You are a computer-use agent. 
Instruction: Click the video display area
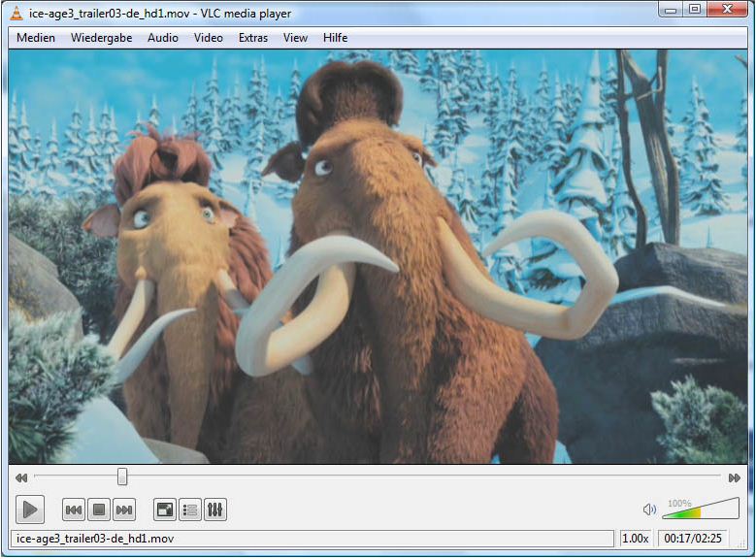coord(378,256)
